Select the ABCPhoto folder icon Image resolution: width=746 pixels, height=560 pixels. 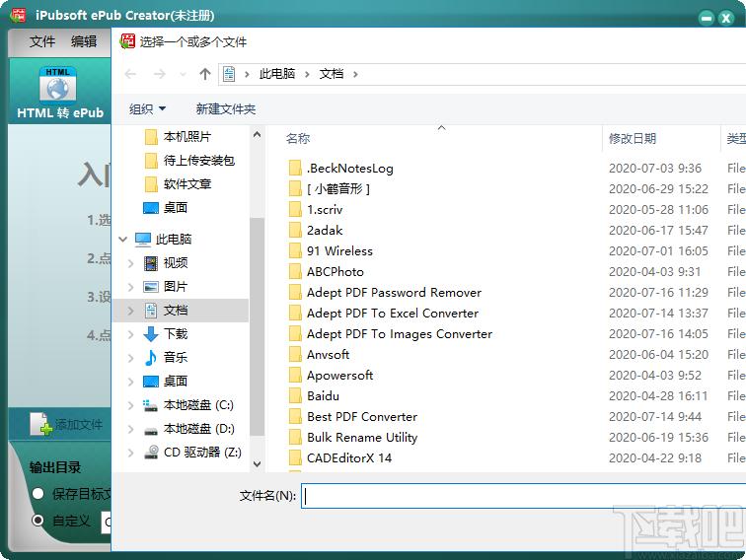pyautogui.click(x=295, y=271)
